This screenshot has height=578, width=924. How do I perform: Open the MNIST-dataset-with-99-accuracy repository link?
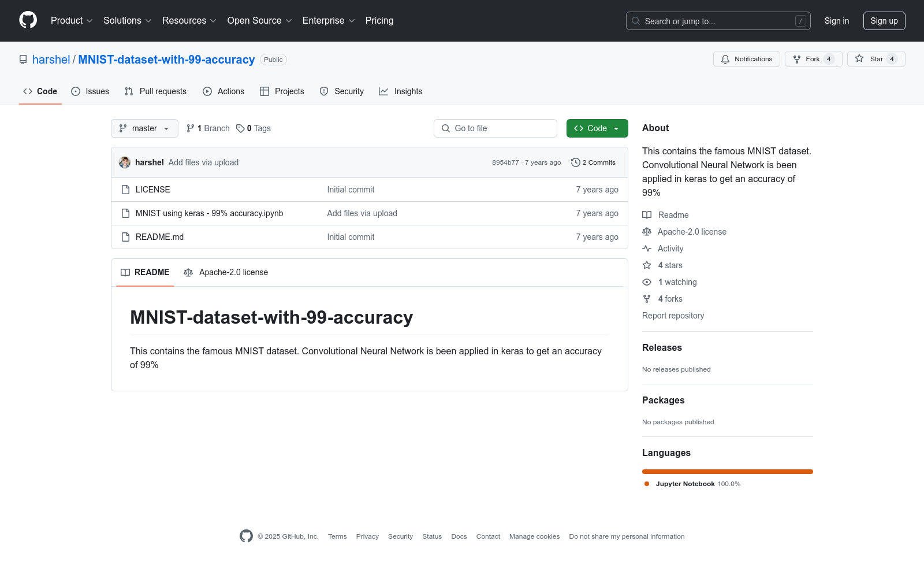(x=166, y=60)
